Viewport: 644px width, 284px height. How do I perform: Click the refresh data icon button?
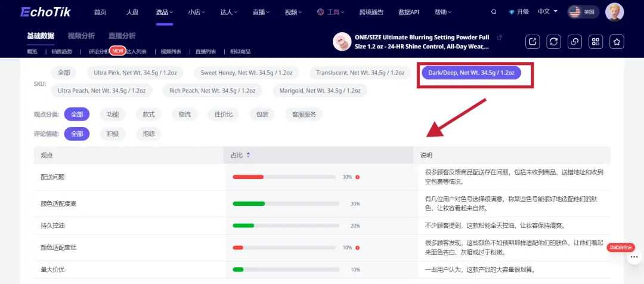point(554,41)
